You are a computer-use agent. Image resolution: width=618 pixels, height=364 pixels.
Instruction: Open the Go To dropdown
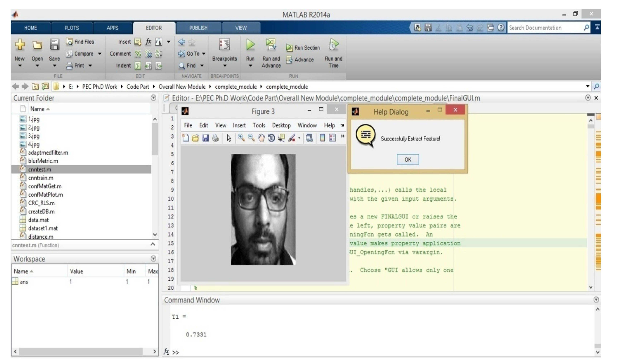tap(204, 54)
